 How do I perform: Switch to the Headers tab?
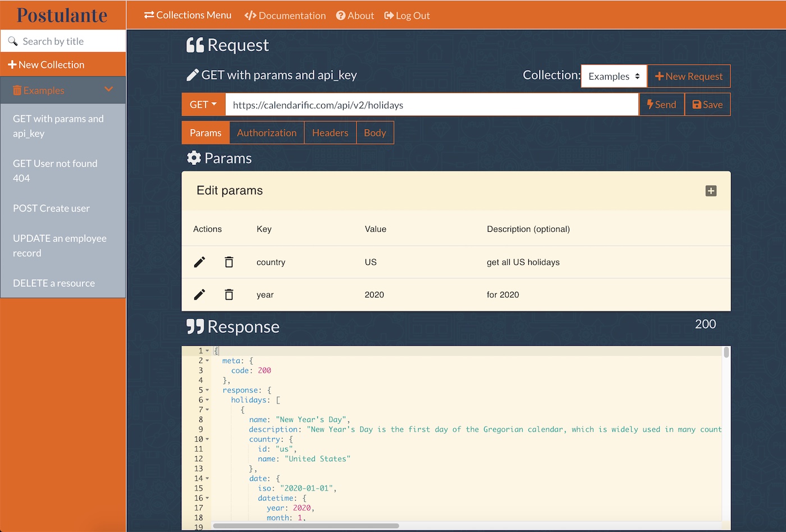tap(330, 132)
